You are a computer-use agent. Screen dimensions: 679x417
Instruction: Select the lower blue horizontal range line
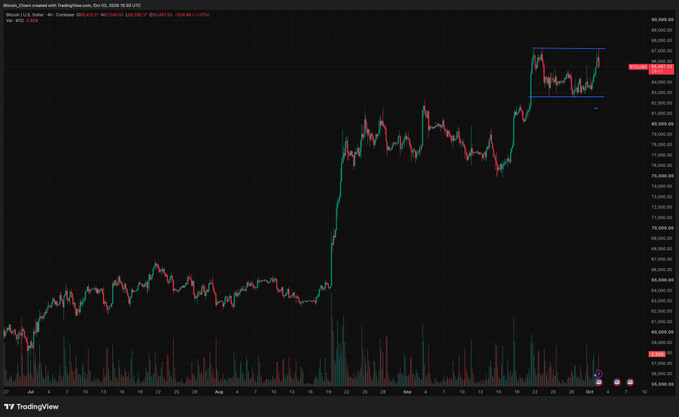(x=566, y=97)
